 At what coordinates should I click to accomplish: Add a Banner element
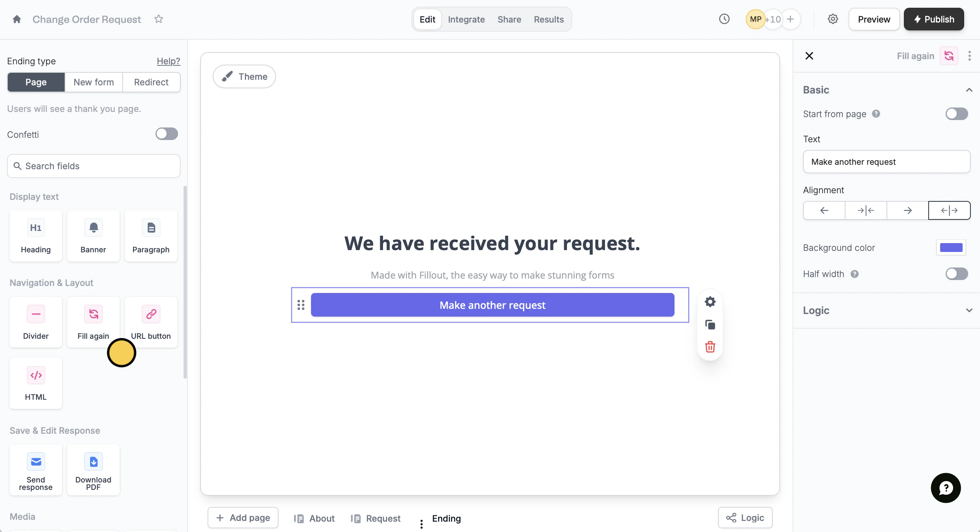coord(93,236)
